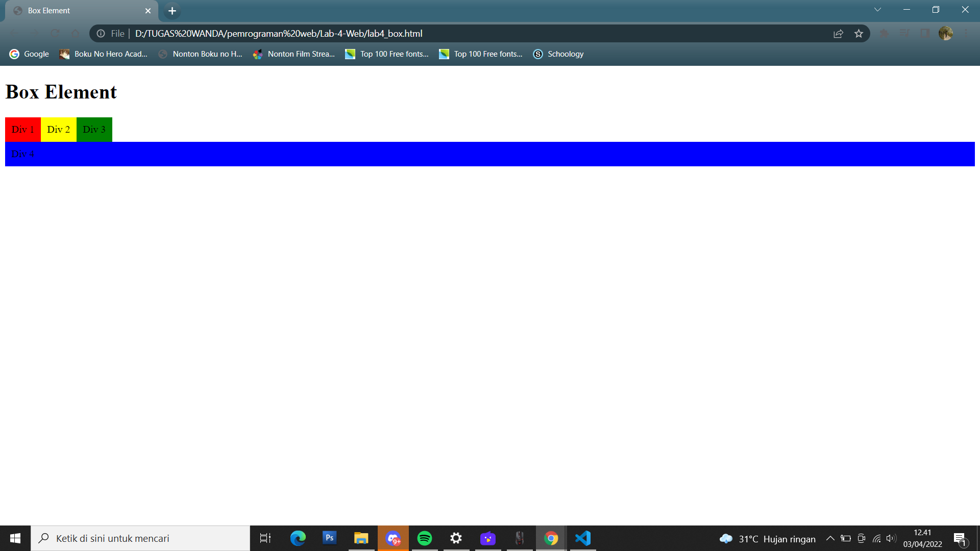Open the Chrome three-dot menu
Viewport: 980px width, 551px height.
tap(965, 33)
